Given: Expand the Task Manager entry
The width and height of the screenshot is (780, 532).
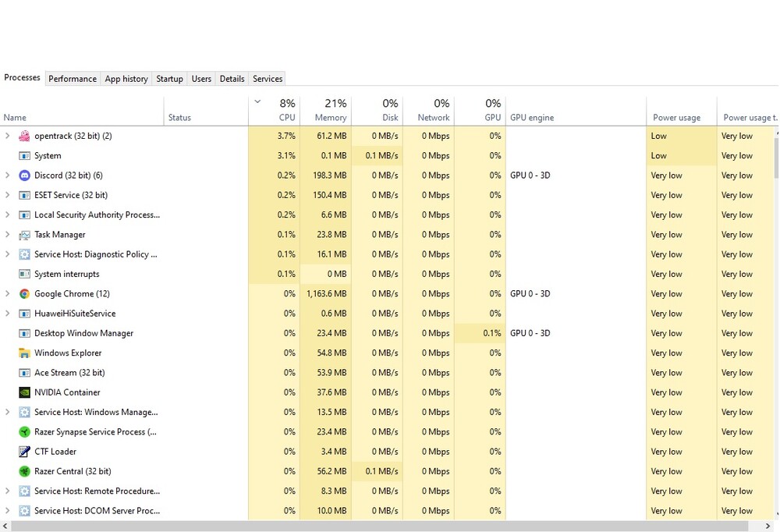Looking at the screenshot, I should pyautogui.click(x=7, y=234).
